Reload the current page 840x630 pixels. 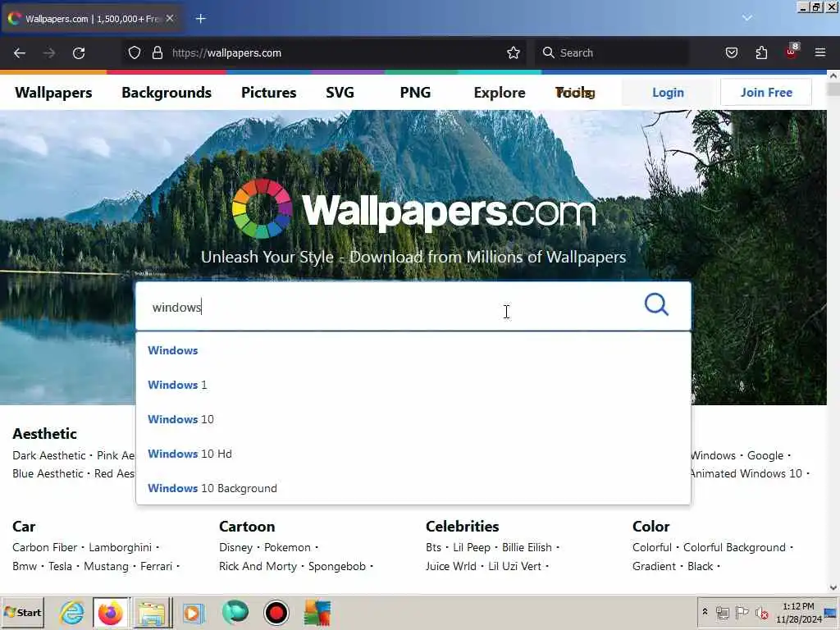pyautogui.click(x=79, y=52)
